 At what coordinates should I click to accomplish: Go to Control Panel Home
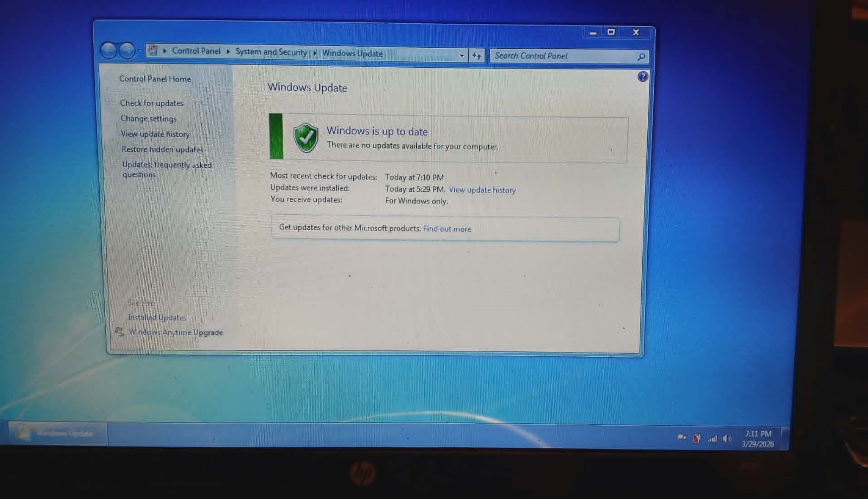point(155,79)
